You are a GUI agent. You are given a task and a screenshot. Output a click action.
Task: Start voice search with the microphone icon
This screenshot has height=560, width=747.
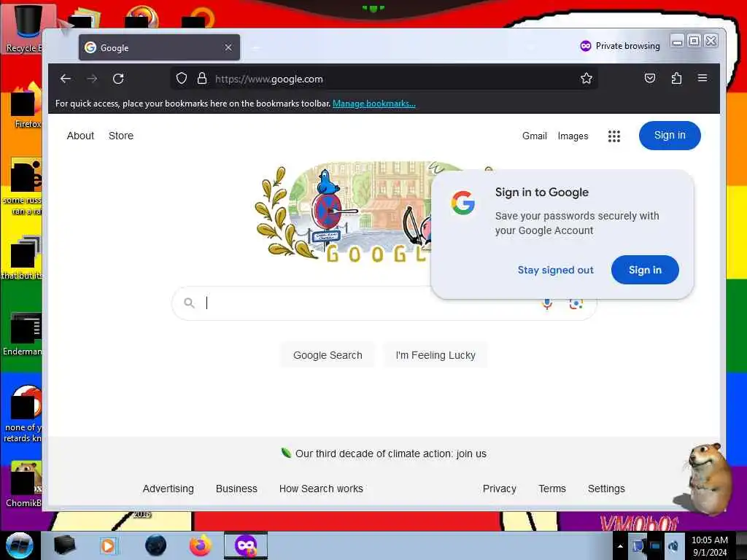pos(547,304)
